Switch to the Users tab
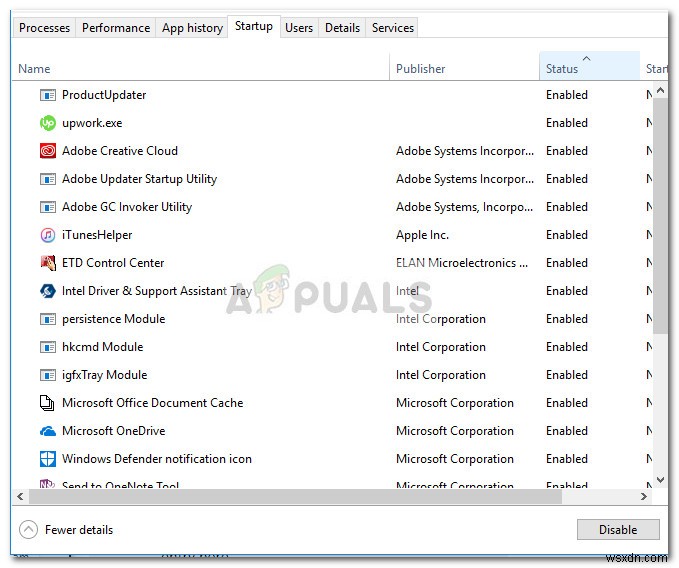Image resolution: width=679 pixels, height=568 pixels. click(x=299, y=28)
